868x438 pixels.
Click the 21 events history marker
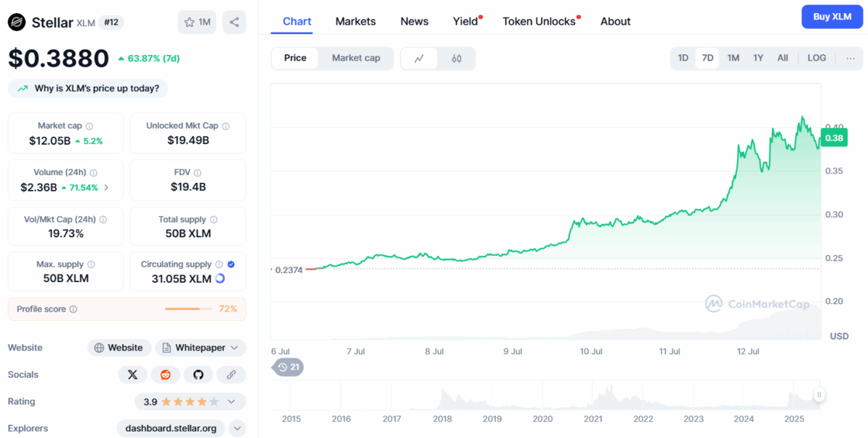point(288,367)
